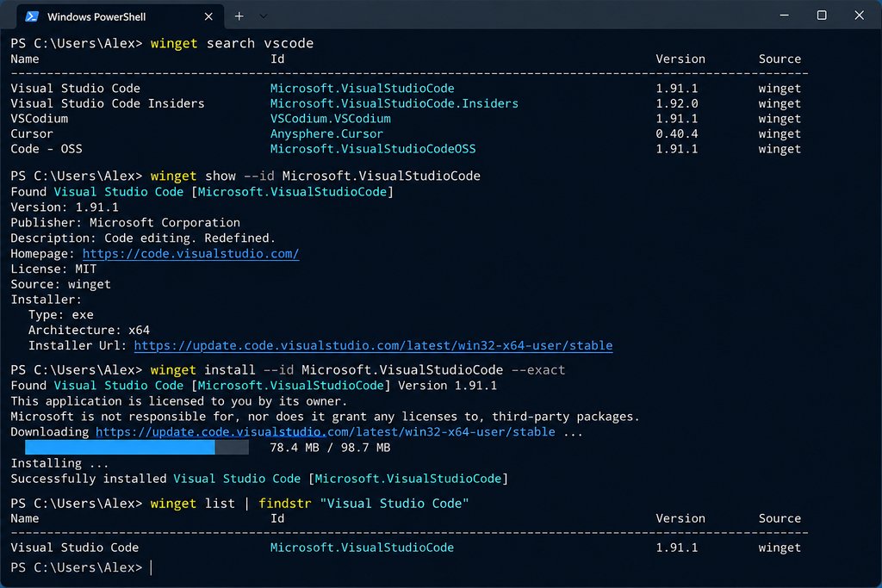
Task: Open the Downloading url link
Action: coord(325,431)
